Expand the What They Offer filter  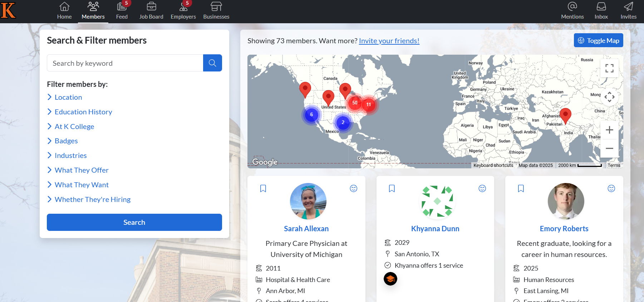[78, 170]
